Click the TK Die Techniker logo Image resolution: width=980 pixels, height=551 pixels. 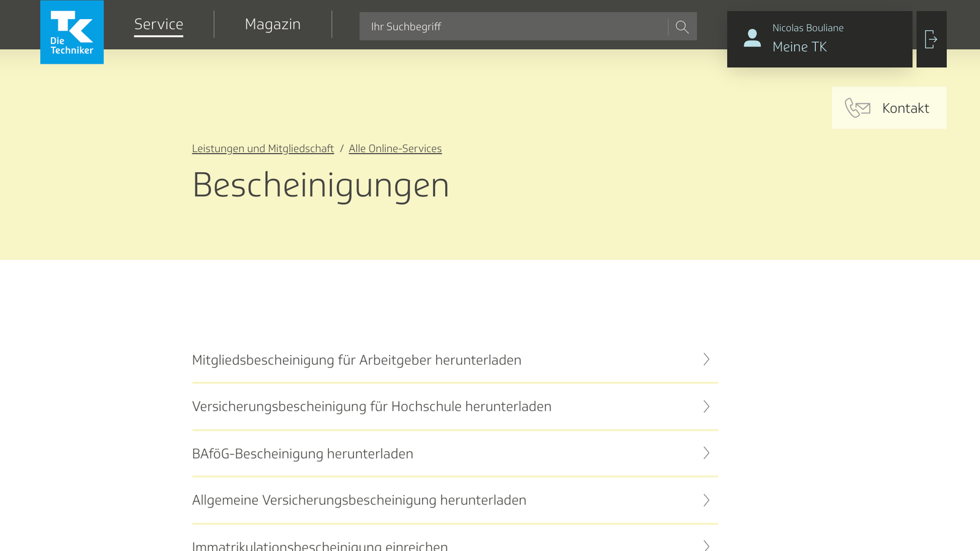click(x=72, y=32)
